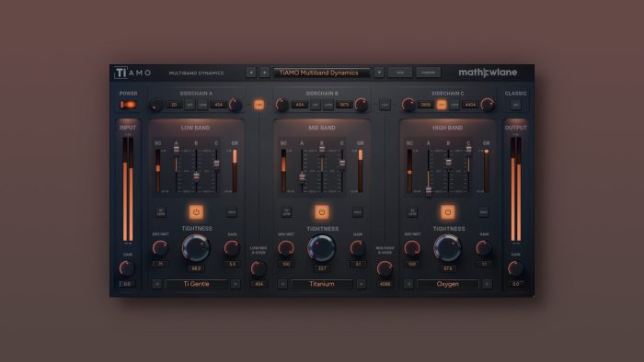Click the TiAMO Multiband Dynamics preset name field
The width and height of the screenshot is (644, 362).
(322, 73)
